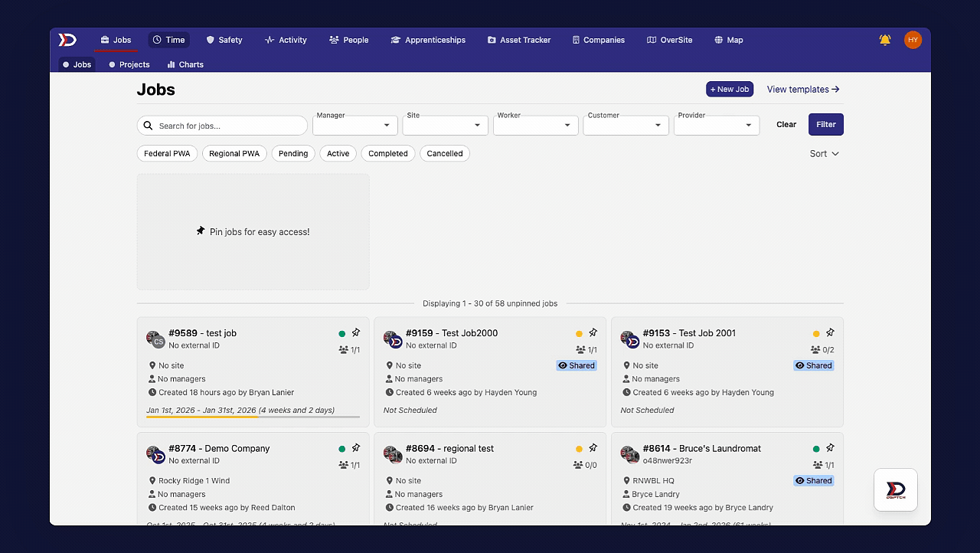
Task: Open the Manager dropdown
Action: pyautogui.click(x=355, y=125)
